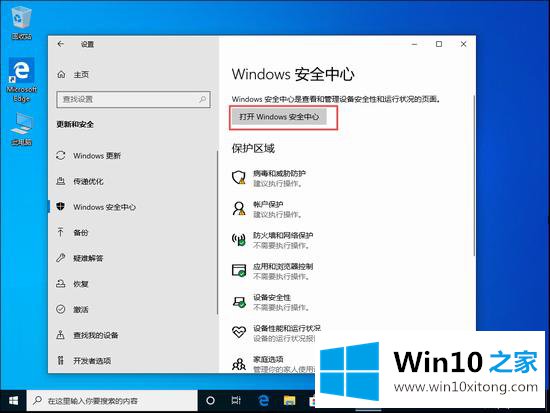This screenshot has width=550, height=413.
Task: Click the 保护区域 heading
Action: click(x=253, y=148)
